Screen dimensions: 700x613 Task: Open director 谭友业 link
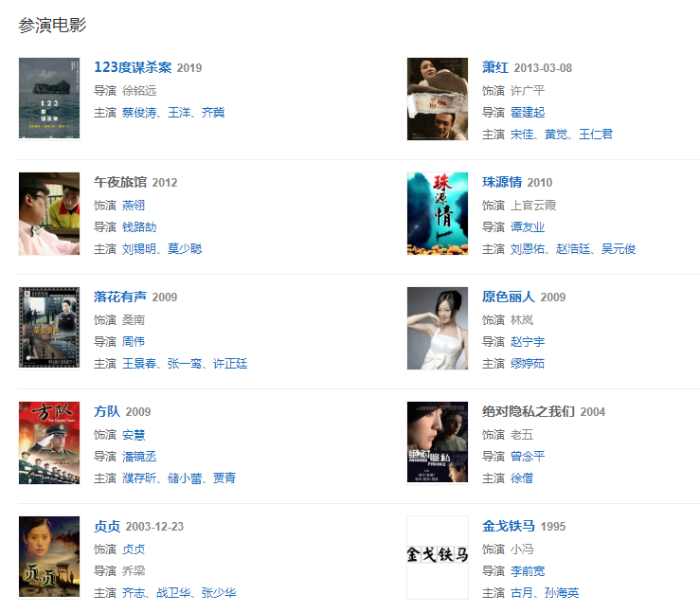pyautogui.click(x=528, y=227)
